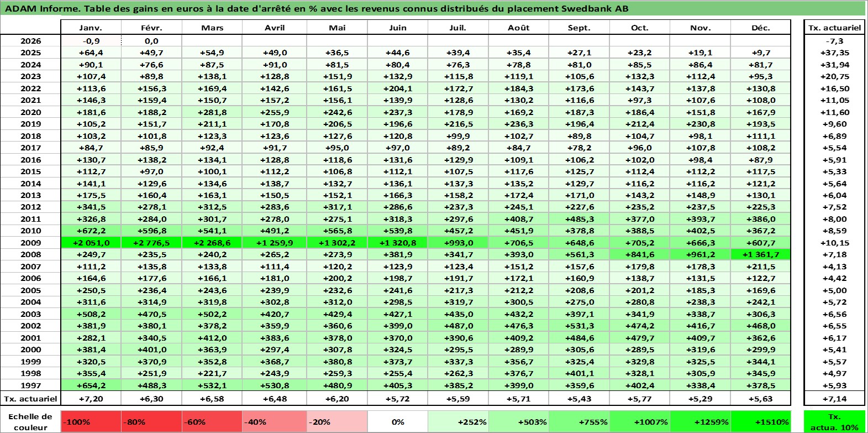Click the cell showing +672,2

tap(91, 231)
